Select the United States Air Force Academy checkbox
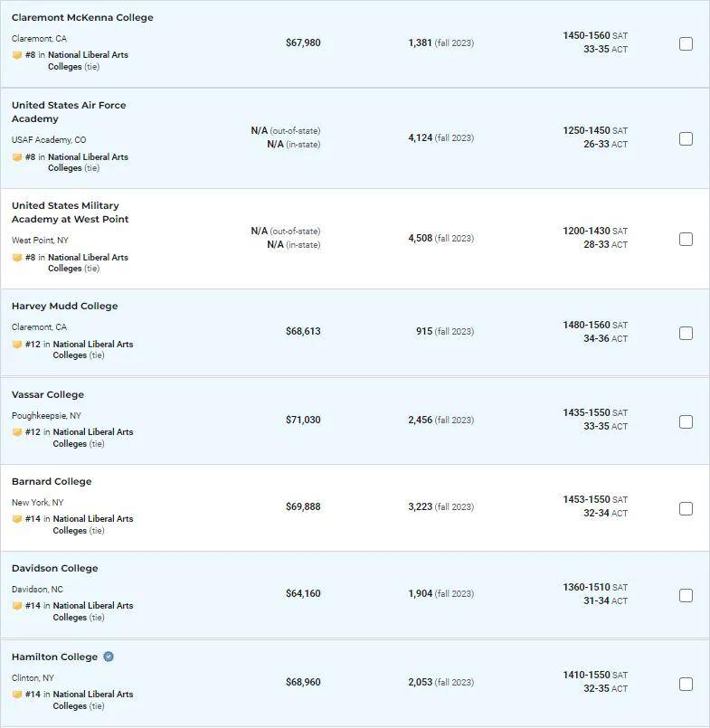 pos(686,138)
